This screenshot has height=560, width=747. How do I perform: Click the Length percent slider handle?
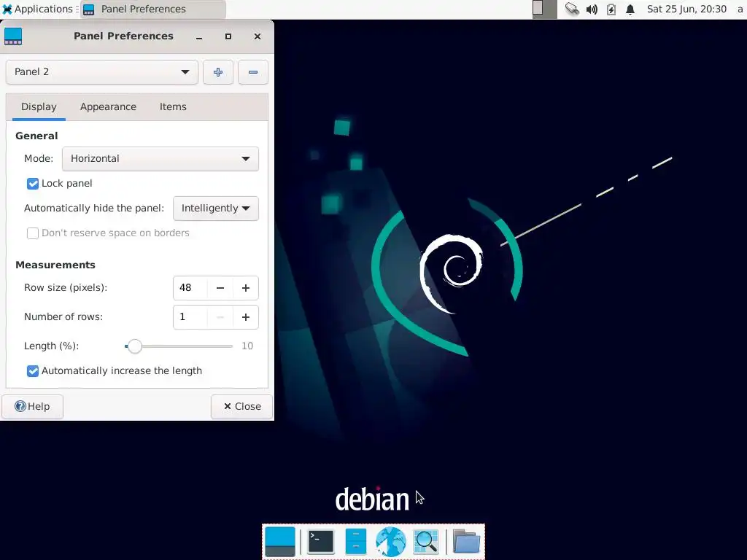(135, 346)
